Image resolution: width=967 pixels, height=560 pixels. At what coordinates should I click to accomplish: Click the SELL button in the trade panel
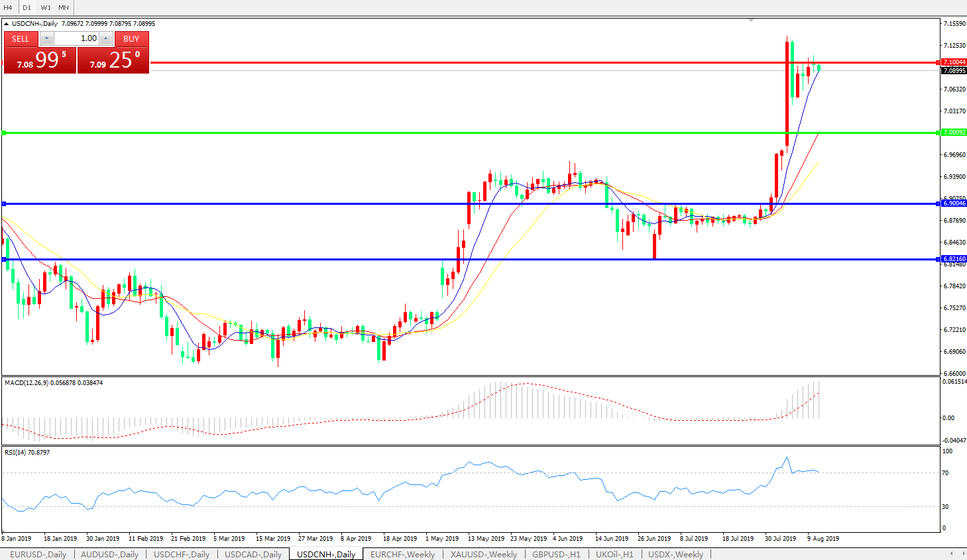click(21, 39)
